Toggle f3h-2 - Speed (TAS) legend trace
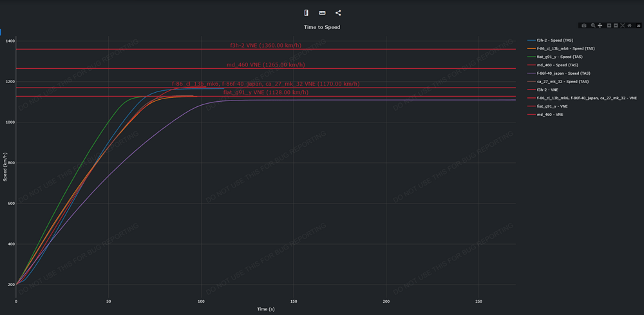The width and height of the screenshot is (644, 315). click(550, 40)
